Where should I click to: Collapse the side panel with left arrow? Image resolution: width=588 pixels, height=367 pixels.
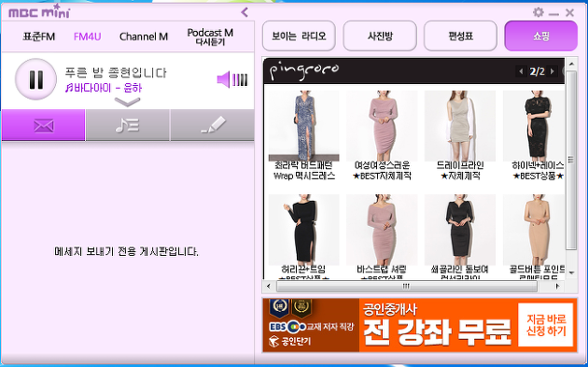(245, 12)
